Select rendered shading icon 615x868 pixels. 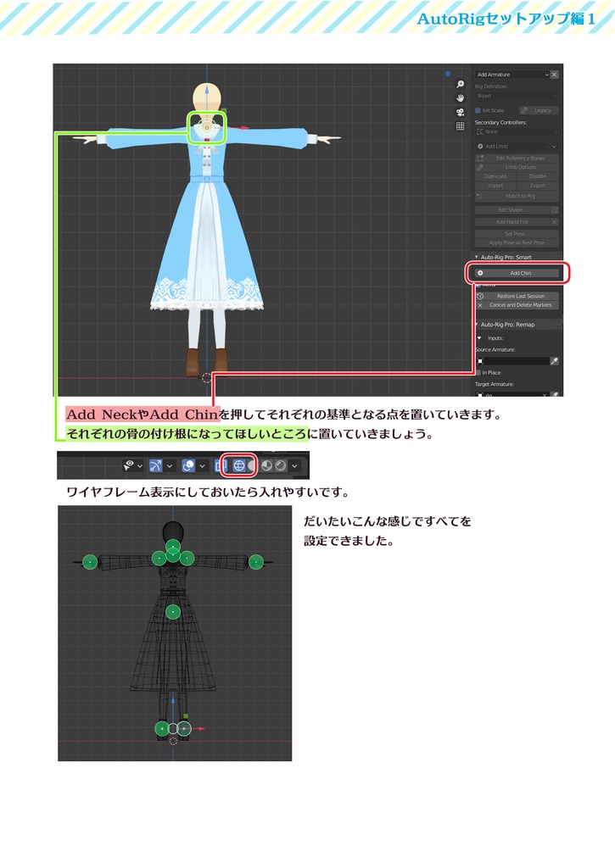click(280, 465)
